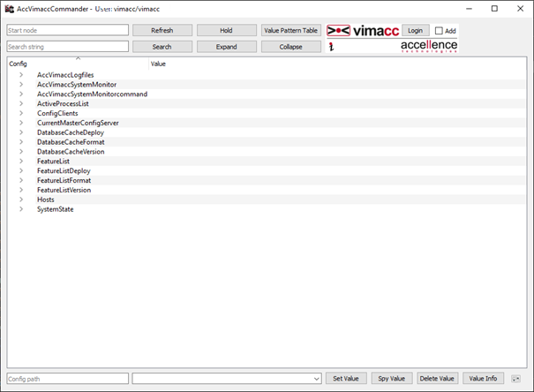Viewport: 534px width, 392px height.
Task: Click the Login button
Action: [415, 30]
